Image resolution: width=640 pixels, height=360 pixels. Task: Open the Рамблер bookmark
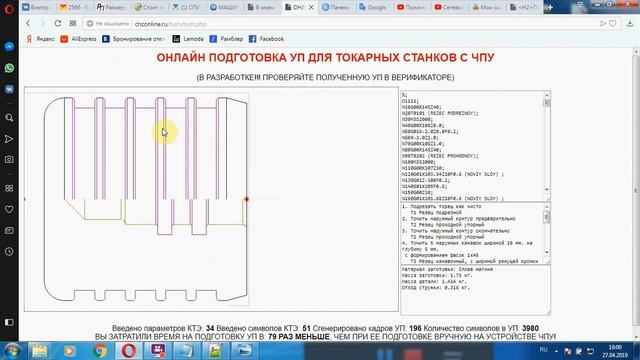coord(226,39)
